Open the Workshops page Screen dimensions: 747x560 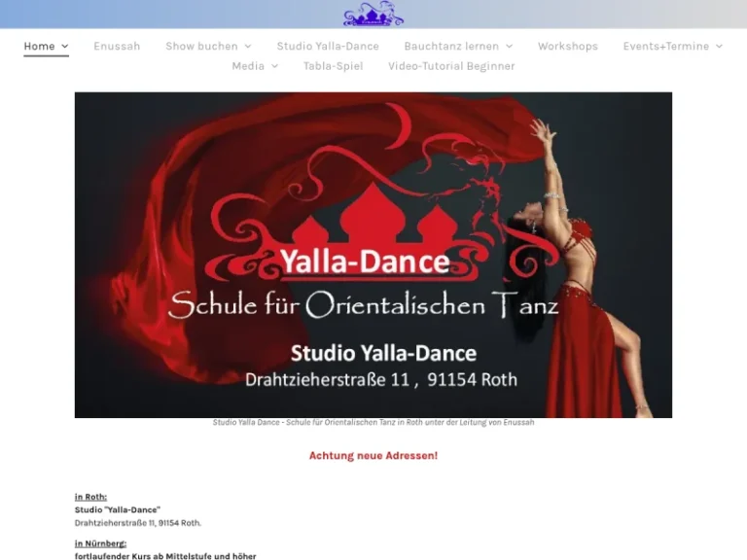[x=567, y=47]
